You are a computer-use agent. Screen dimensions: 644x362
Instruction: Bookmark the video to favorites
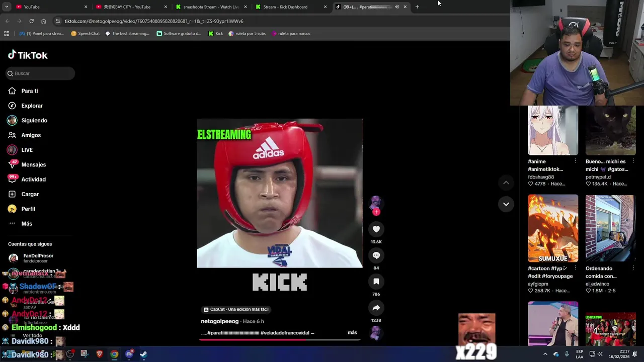click(376, 282)
